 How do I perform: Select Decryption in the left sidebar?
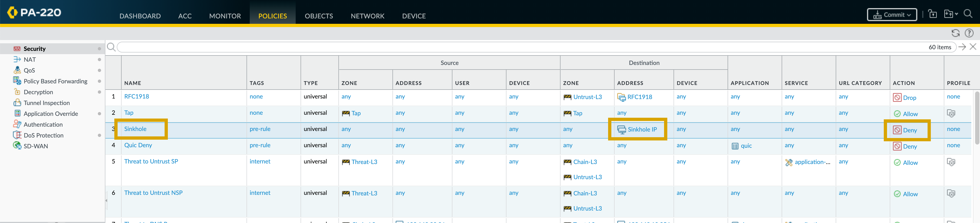pos(38,92)
